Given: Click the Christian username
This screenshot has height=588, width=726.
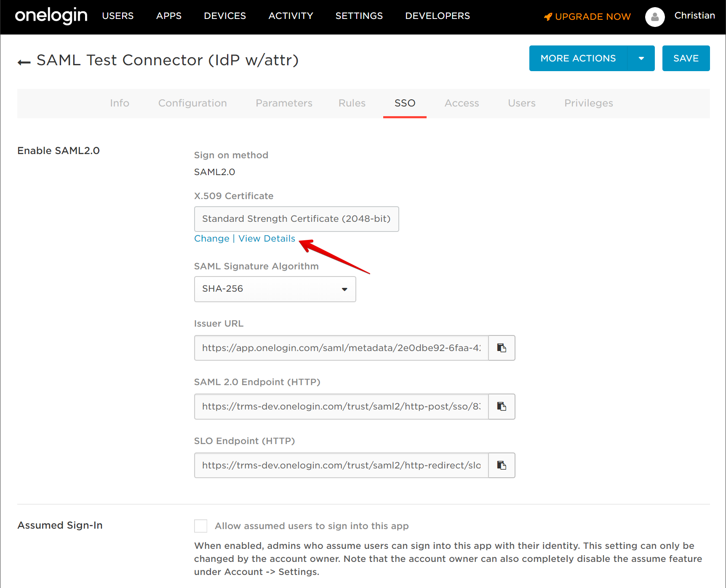Looking at the screenshot, I should click(x=695, y=16).
